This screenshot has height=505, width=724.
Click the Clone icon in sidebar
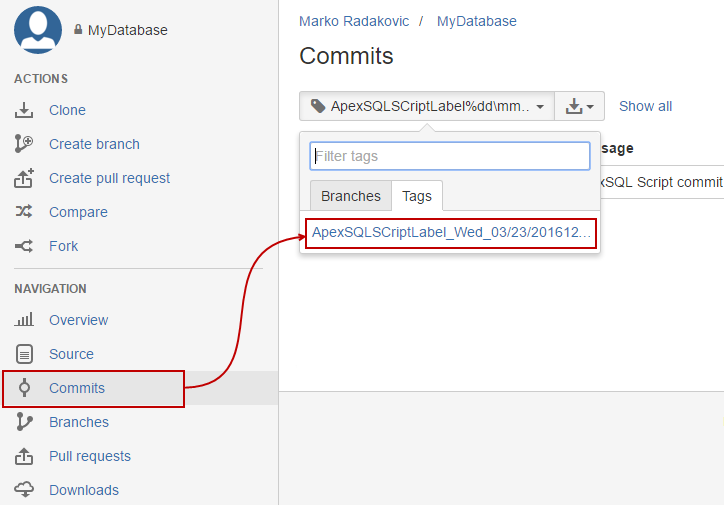[25, 110]
